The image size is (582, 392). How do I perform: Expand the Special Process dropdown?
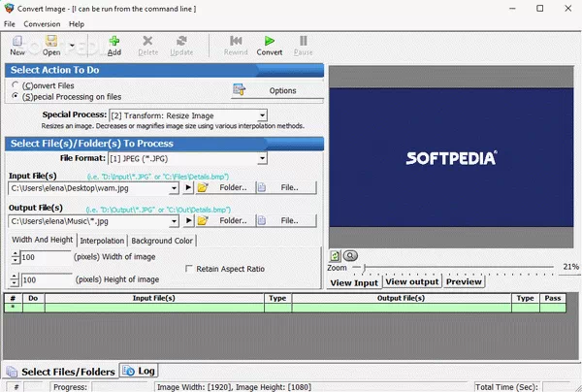[262, 115]
